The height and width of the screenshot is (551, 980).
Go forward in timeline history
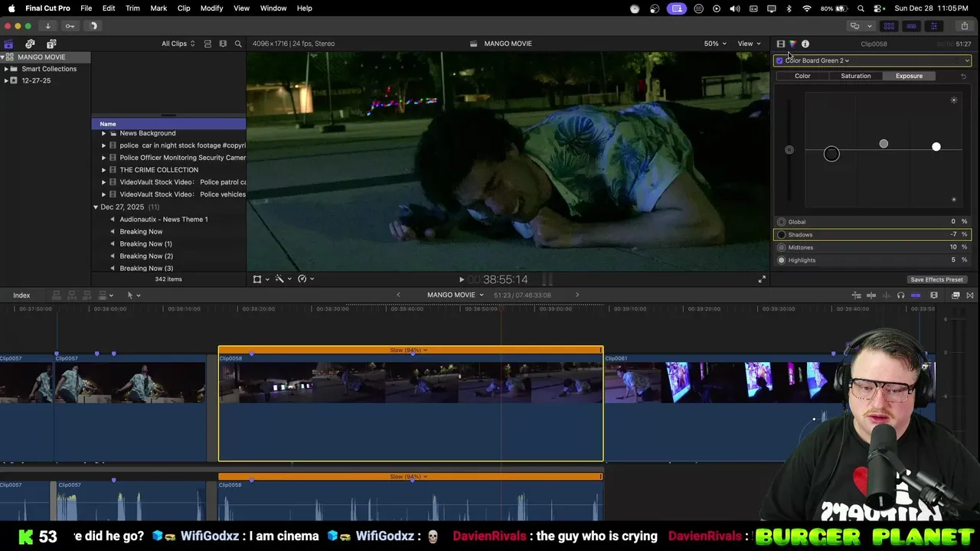(577, 295)
